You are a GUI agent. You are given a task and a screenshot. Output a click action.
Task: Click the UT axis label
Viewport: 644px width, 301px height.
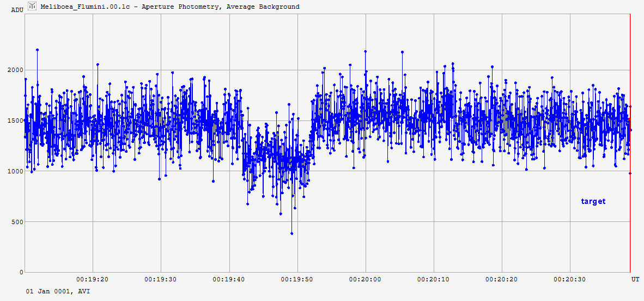[x=635, y=279]
